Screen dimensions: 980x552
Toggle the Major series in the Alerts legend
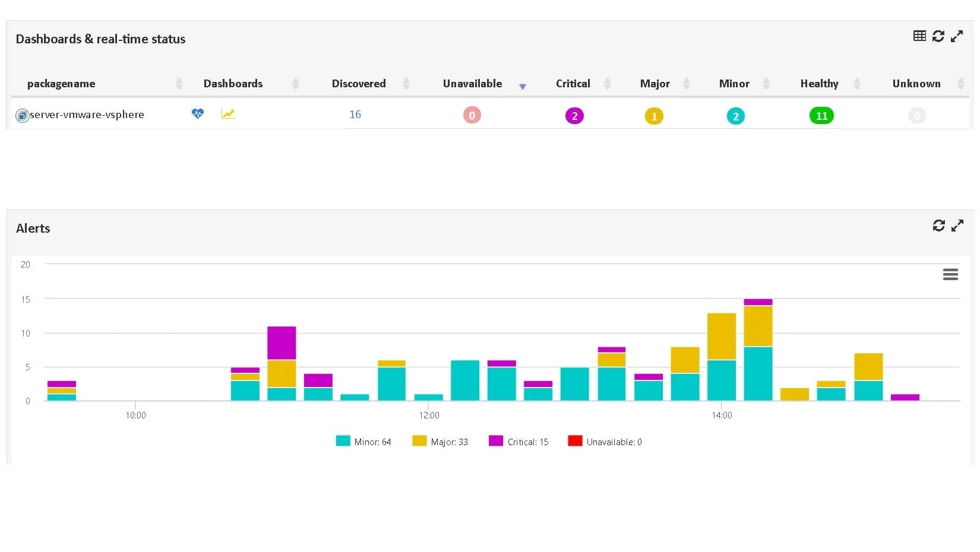coord(450,442)
